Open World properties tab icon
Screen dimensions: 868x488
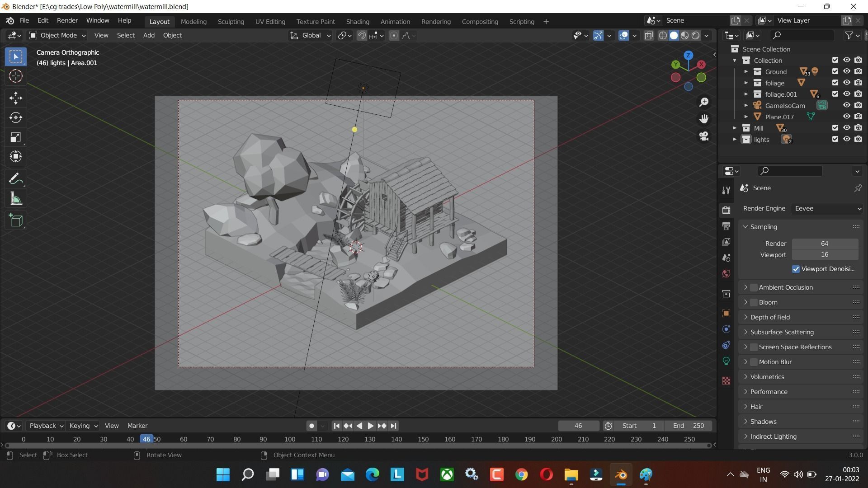click(726, 274)
